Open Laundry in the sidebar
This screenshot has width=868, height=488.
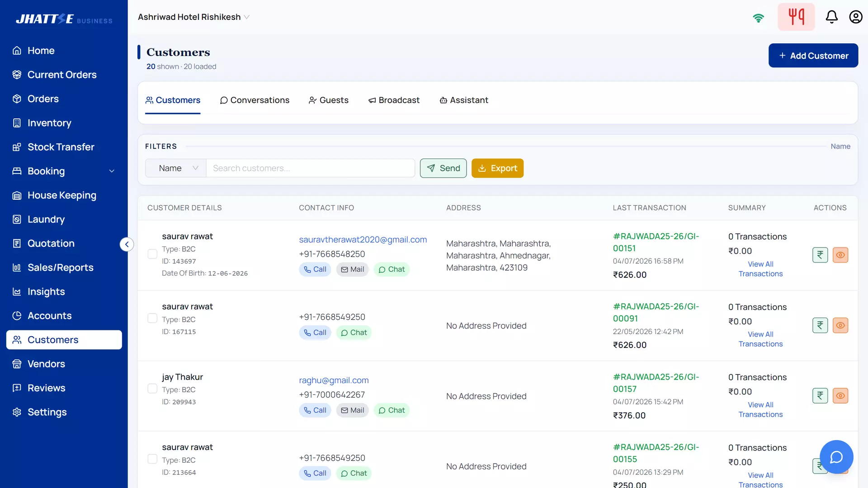[64, 219]
